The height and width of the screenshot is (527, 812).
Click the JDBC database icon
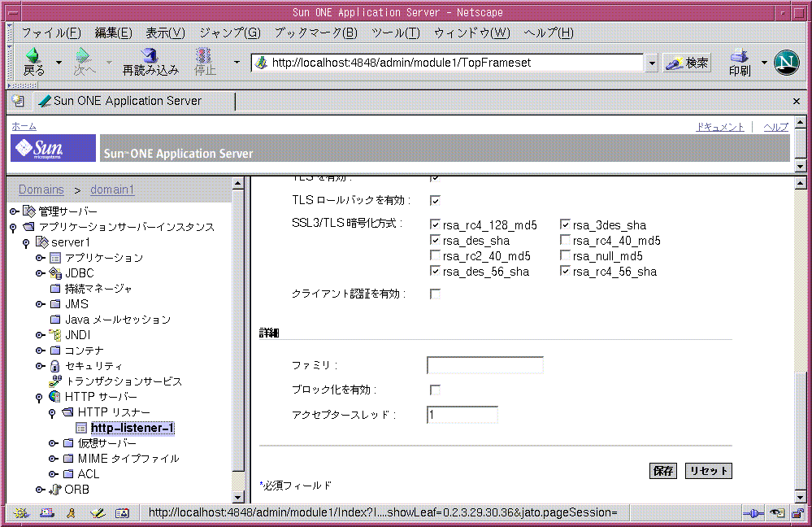tap(55, 273)
